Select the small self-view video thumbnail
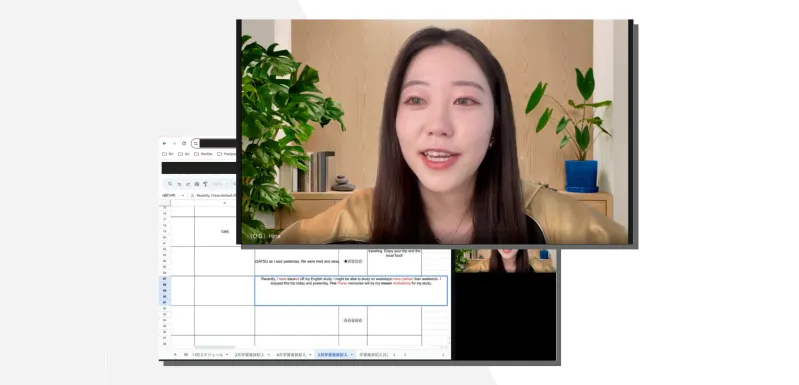This screenshot has height=385, width=799. (x=504, y=261)
